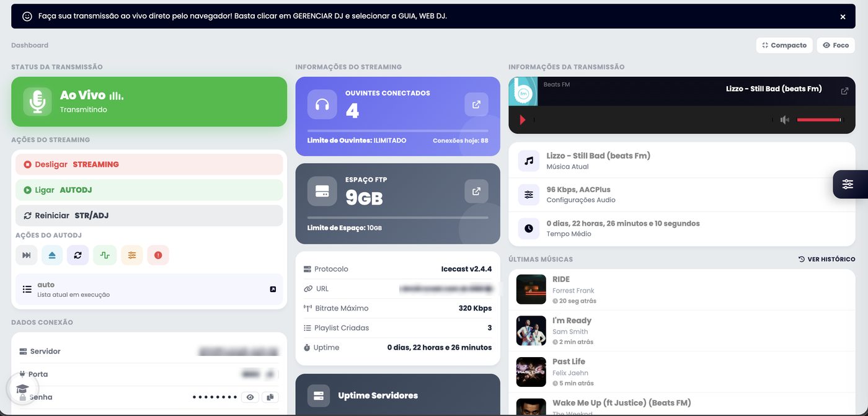Viewport: 868px width, 416px height.
Task: Click the Past Life album thumbnail
Action: pyautogui.click(x=531, y=372)
